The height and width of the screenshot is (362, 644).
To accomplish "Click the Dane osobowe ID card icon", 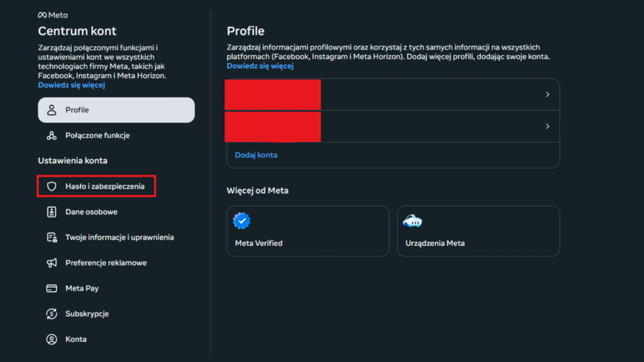I will pyautogui.click(x=52, y=212).
